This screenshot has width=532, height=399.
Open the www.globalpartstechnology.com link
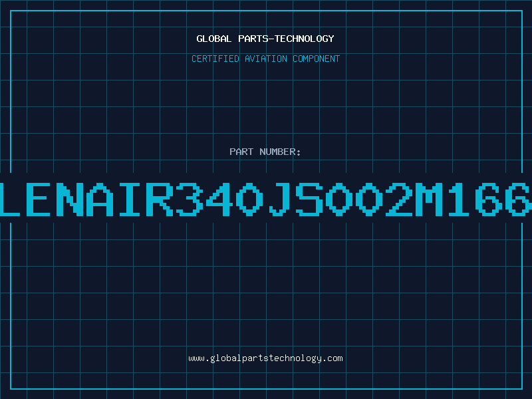click(x=265, y=358)
